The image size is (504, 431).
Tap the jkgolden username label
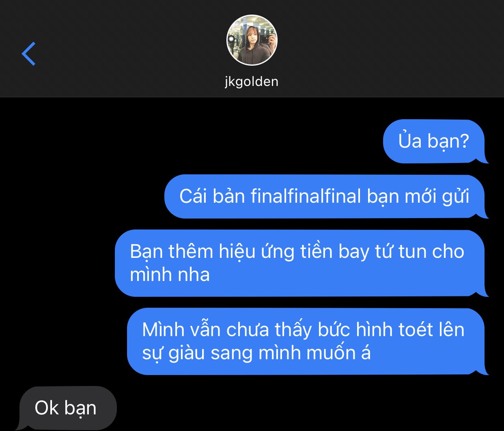click(x=252, y=81)
